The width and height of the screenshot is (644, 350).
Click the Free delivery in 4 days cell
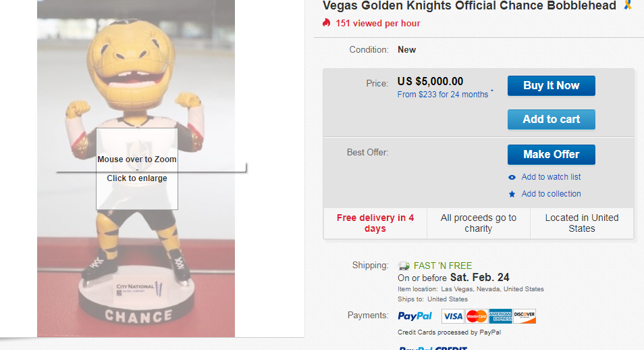pyautogui.click(x=375, y=223)
